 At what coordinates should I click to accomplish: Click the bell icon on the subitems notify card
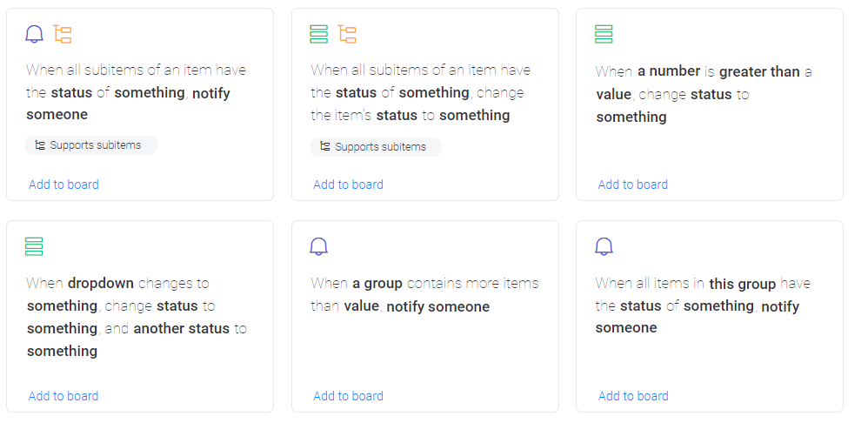click(x=35, y=34)
